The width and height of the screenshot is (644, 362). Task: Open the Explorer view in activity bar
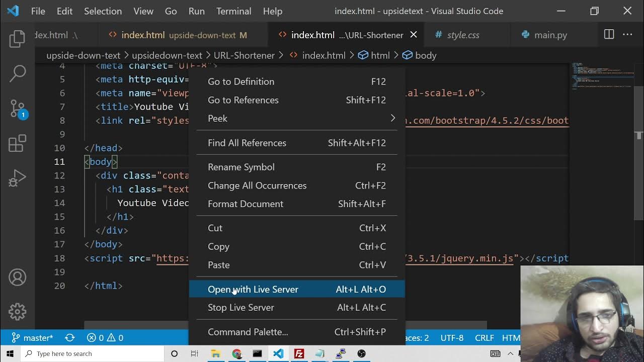point(17,39)
